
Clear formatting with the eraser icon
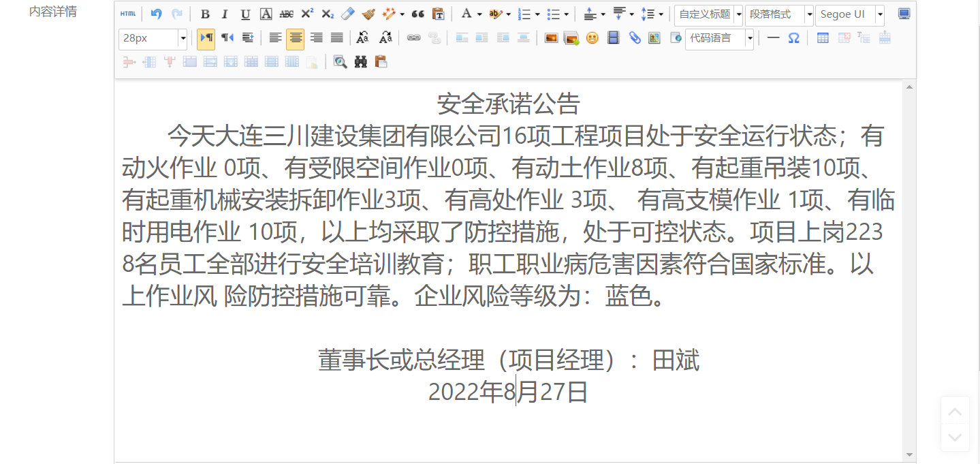click(348, 14)
